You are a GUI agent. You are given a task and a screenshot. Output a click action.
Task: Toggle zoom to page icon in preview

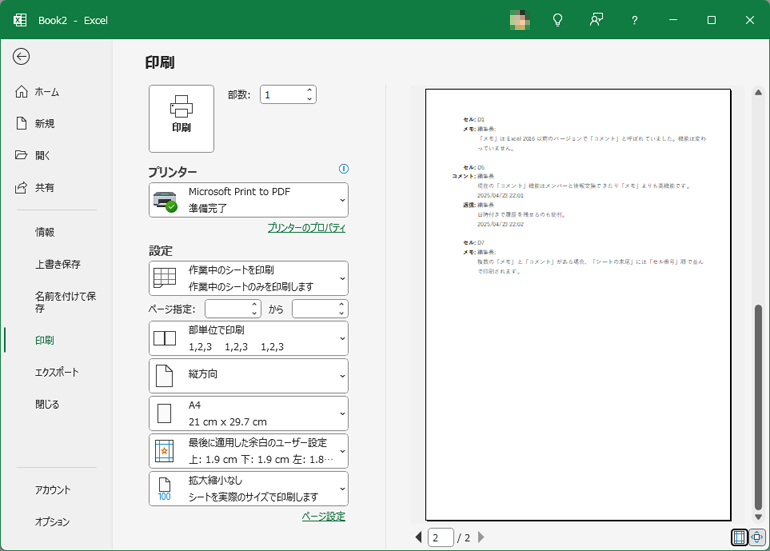[x=757, y=537]
